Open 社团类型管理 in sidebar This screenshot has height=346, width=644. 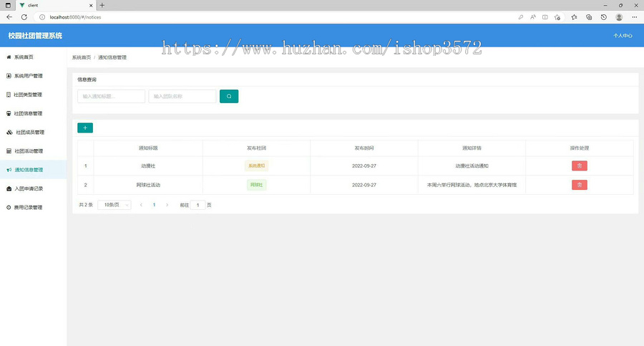(33, 95)
